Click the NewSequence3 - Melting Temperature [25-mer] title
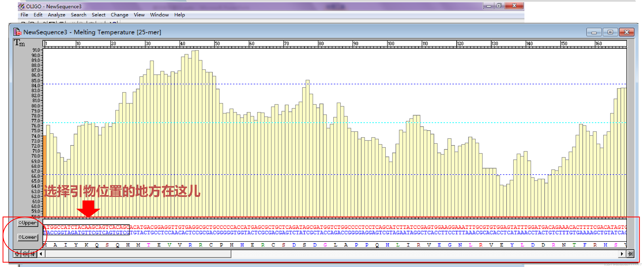This screenshot has width=644, height=267. pyautogui.click(x=92, y=32)
